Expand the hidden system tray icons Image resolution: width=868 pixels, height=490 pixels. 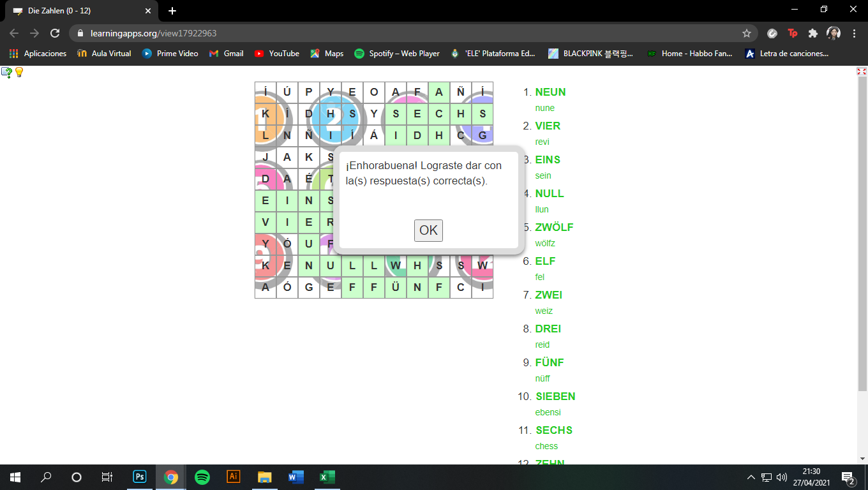coord(751,477)
